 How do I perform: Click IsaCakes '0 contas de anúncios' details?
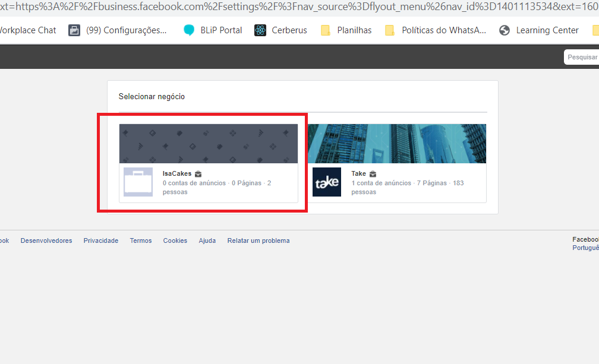click(216, 187)
